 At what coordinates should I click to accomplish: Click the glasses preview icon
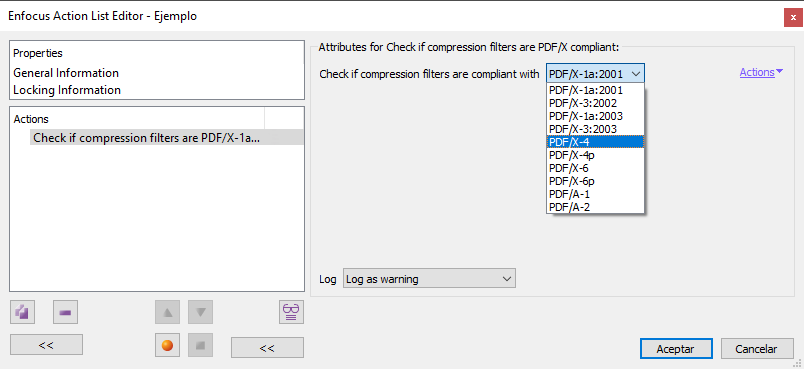[x=291, y=312]
